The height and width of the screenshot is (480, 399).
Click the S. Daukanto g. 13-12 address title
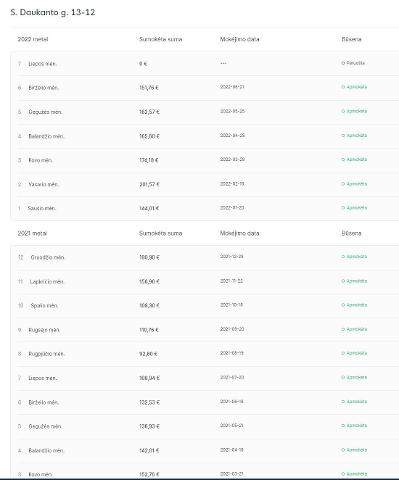(x=53, y=12)
